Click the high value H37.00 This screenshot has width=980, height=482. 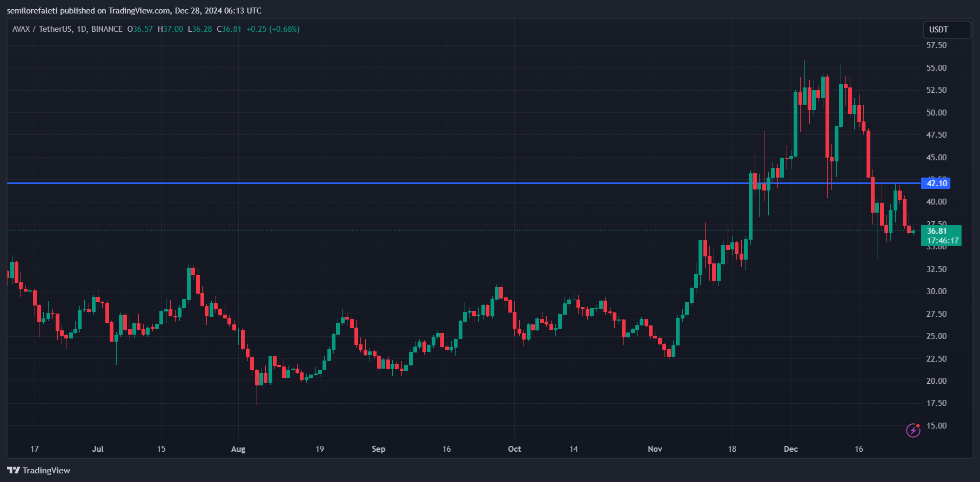[170, 29]
